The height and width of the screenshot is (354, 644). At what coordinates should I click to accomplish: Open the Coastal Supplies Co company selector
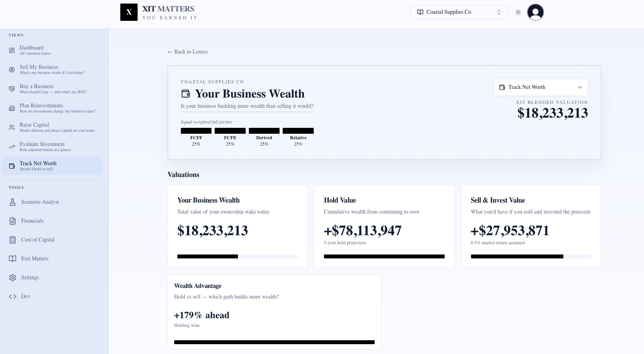pos(460,12)
